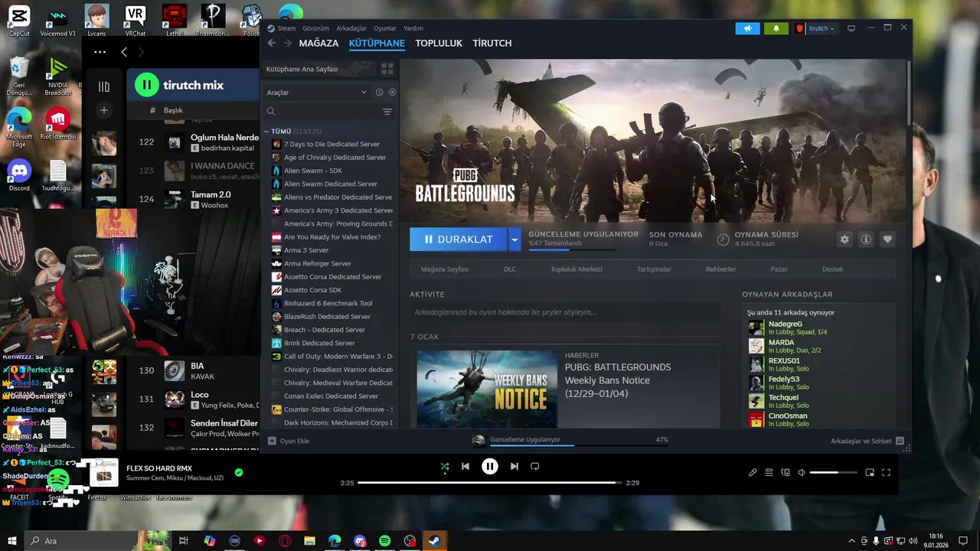Adjust the Spotify volume slider
The width and height of the screenshot is (980, 551).
coord(833,472)
